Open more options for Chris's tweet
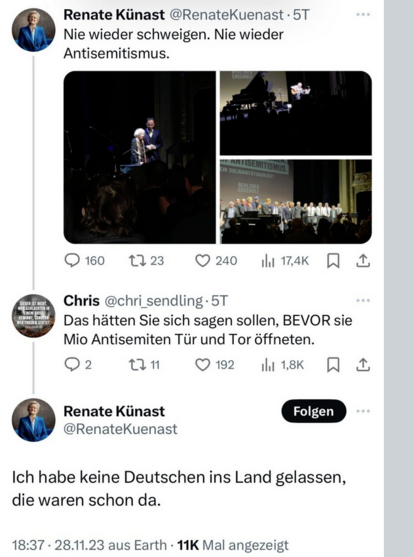Screen dimensions: 414x557 coord(363,301)
